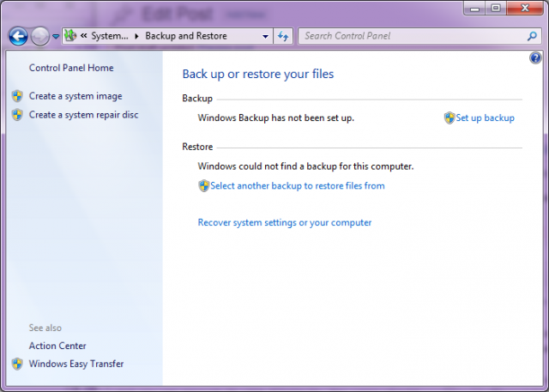This screenshot has height=392, width=549.
Task: Click the shield icon next to Set up backup
Action: (x=449, y=118)
